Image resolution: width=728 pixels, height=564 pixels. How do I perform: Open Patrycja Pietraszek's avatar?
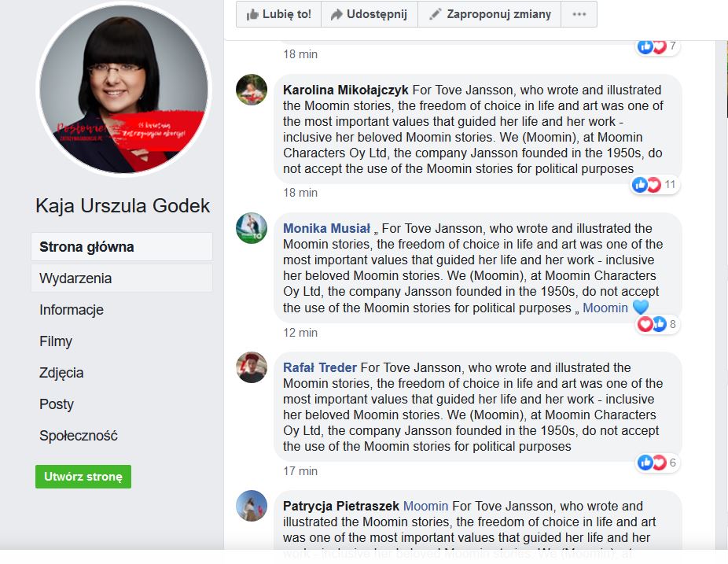[252, 506]
